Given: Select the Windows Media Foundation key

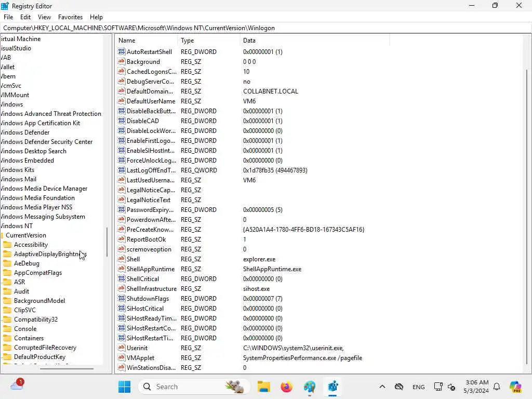Looking at the screenshot, I should tap(37, 198).
